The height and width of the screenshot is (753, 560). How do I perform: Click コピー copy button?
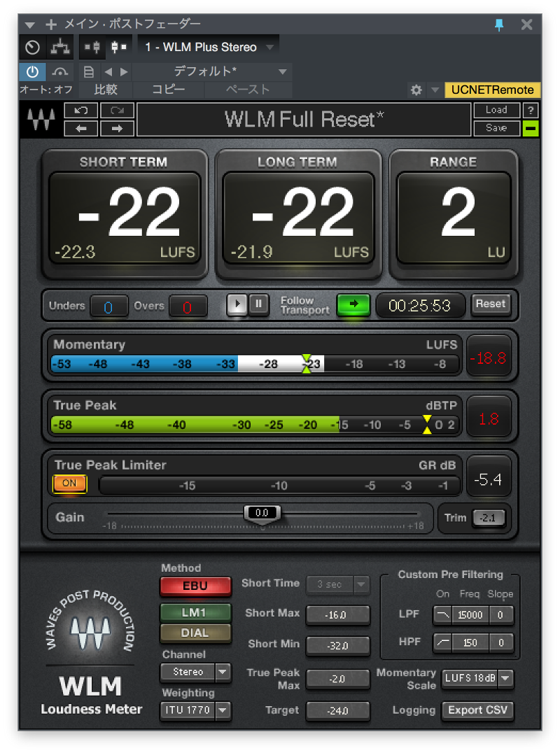click(168, 90)
